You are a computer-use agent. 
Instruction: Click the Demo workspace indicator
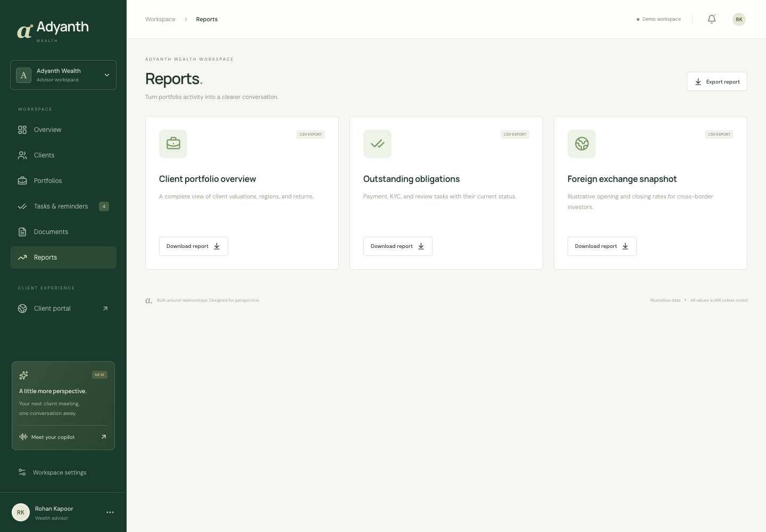[659, 19]
